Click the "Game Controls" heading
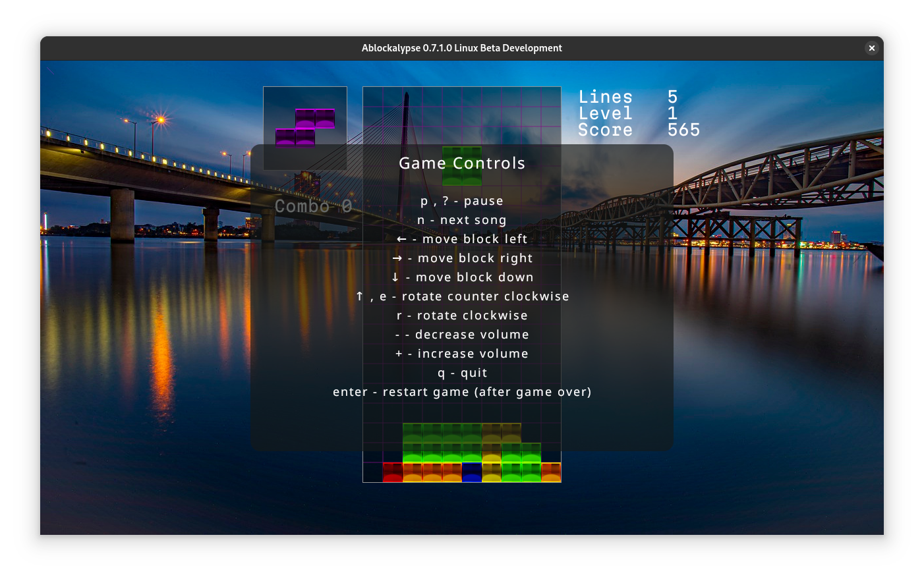 (462, 163)
